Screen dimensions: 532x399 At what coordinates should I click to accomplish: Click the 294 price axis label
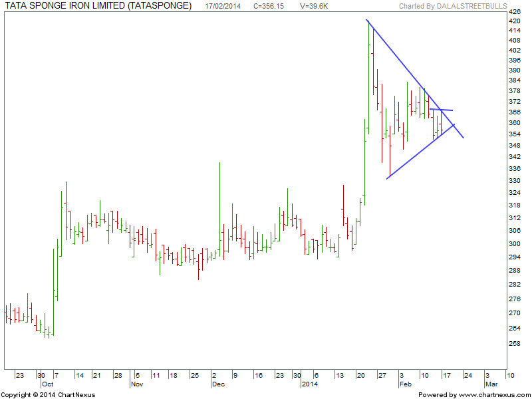click(x=515, y=257)
